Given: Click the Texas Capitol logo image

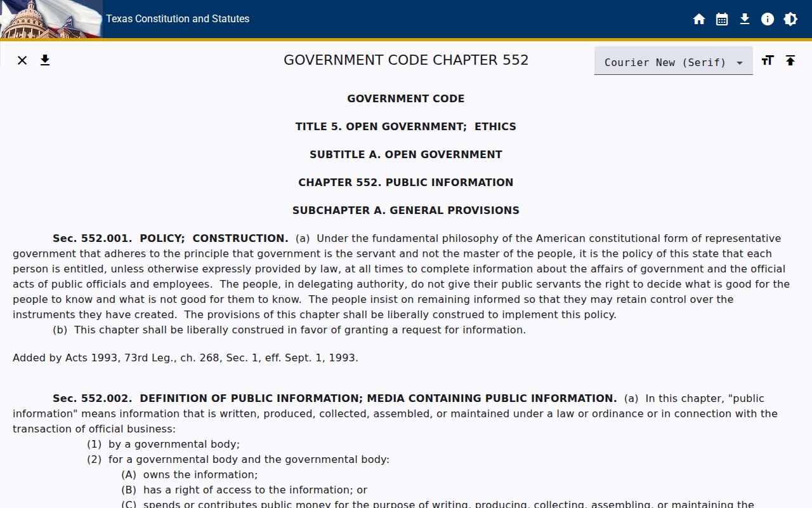Looking at the screenshot, I should [51, 19].
